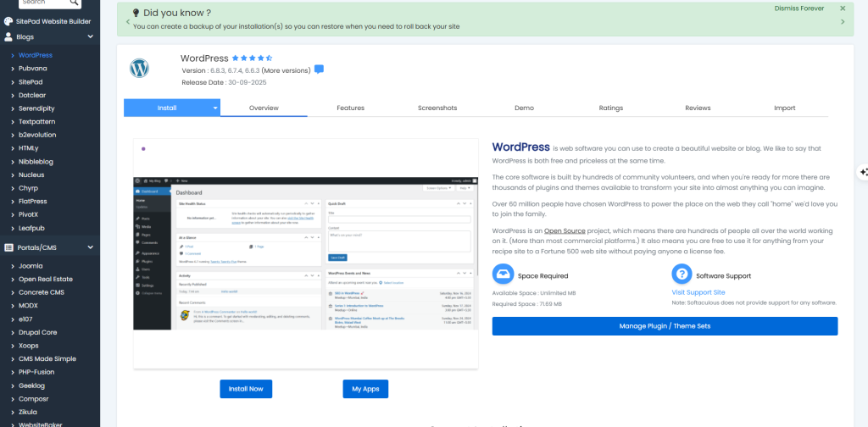
Task: Click the WordPress star rating
Action: point(252,58)
